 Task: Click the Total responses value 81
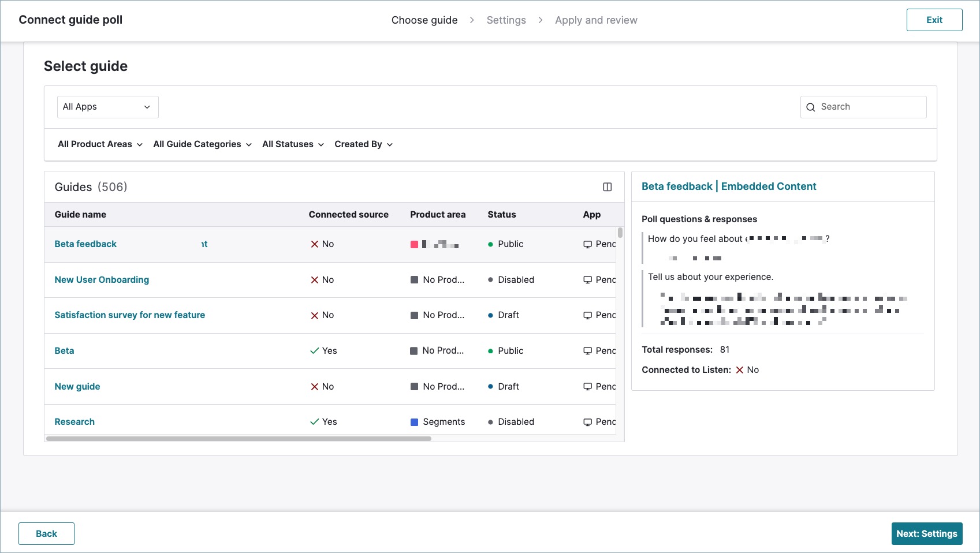[x=725, y=350]
